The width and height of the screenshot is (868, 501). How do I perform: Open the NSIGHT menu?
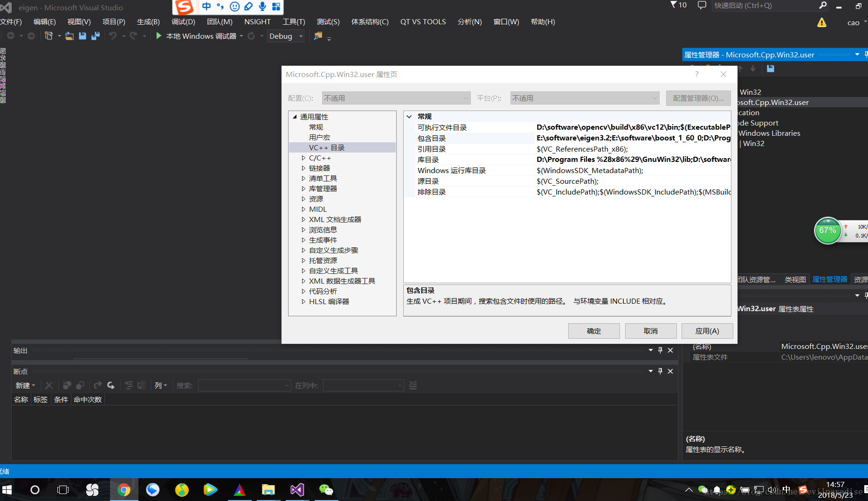257,22
